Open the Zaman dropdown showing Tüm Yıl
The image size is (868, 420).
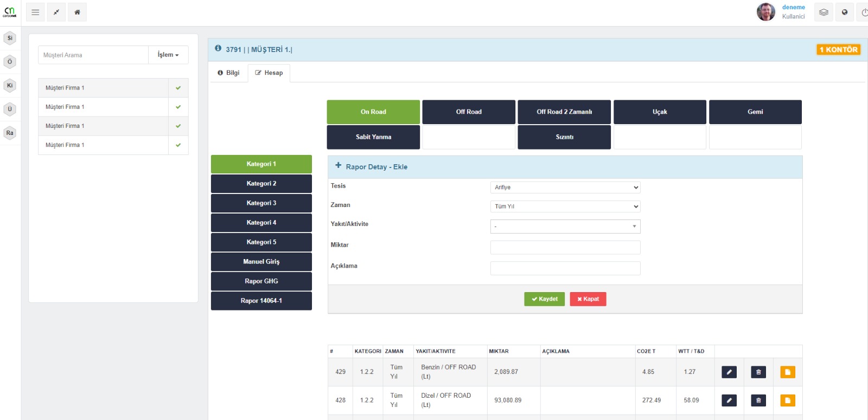565,206
